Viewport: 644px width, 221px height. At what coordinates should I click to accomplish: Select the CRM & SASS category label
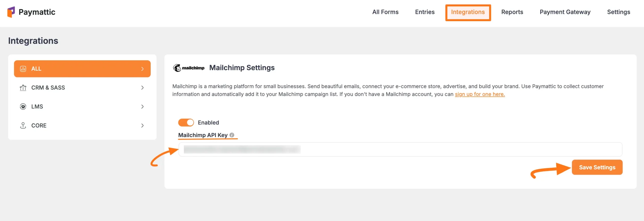coord(48,88)
